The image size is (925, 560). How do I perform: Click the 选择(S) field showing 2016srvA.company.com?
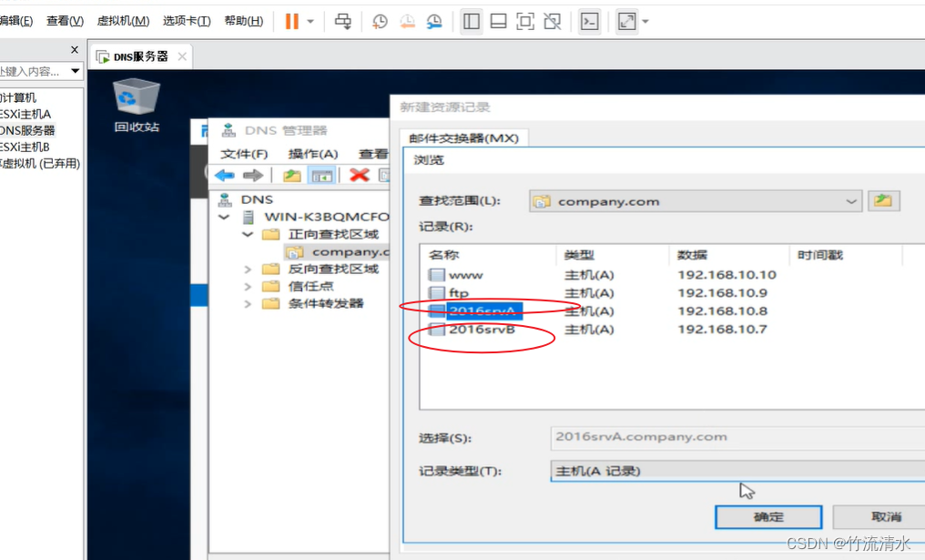[x=737, y=437]
